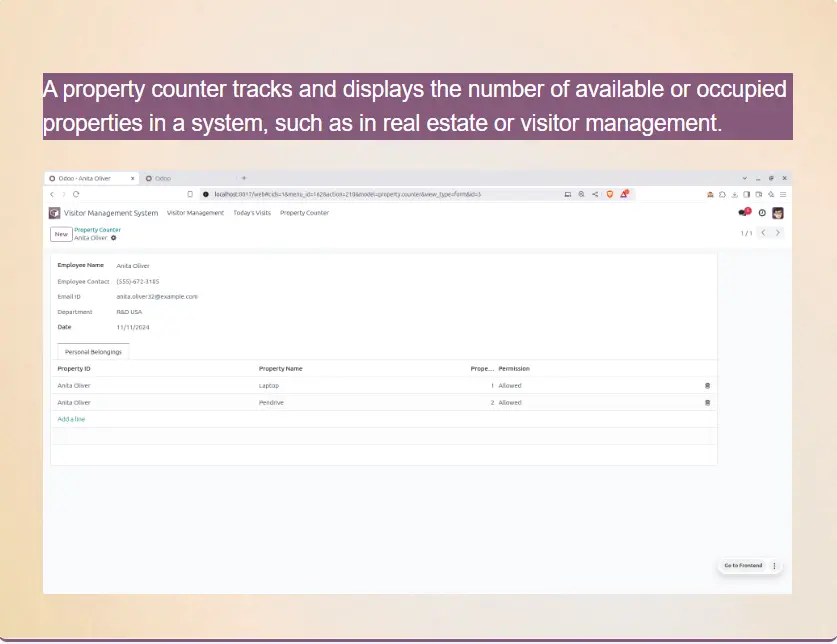Click the browser extensions puzzle icon
Screen dimensions: 837x644
click(x=722, y=194)
